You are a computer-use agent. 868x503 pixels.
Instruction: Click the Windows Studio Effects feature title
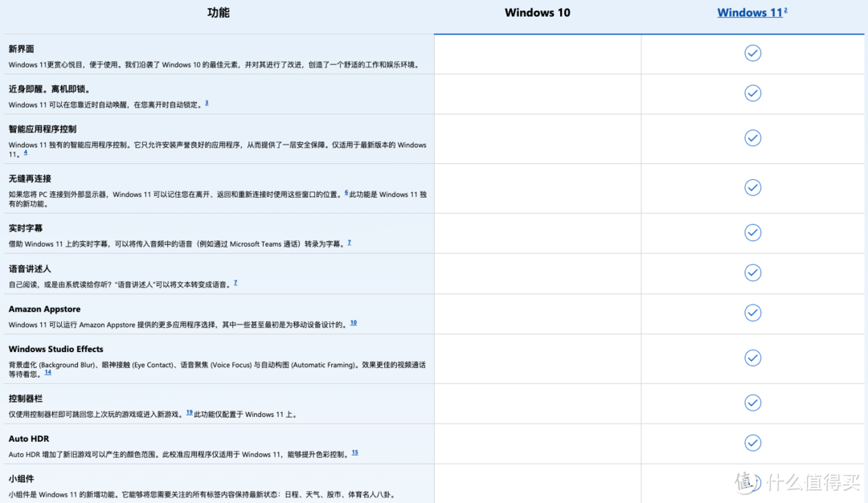tap(56, 350)
